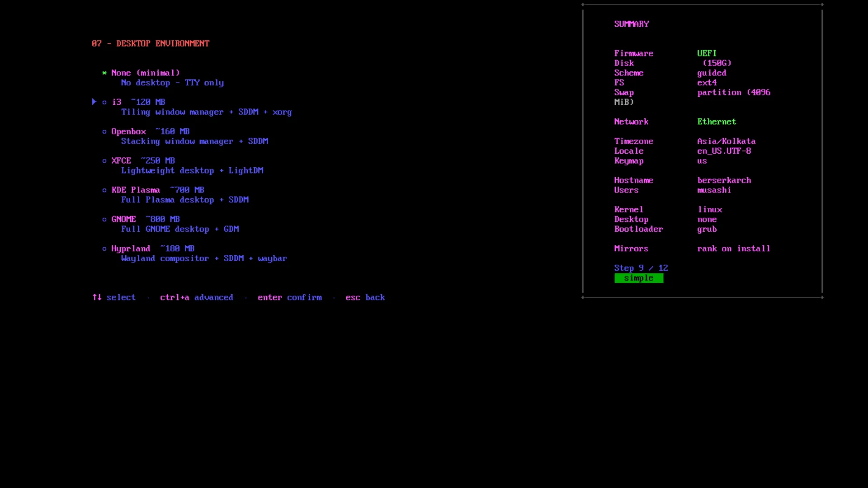The image size is (868, 488).
Task: Click the Desktop value 'none'
Action: [707, 220]
